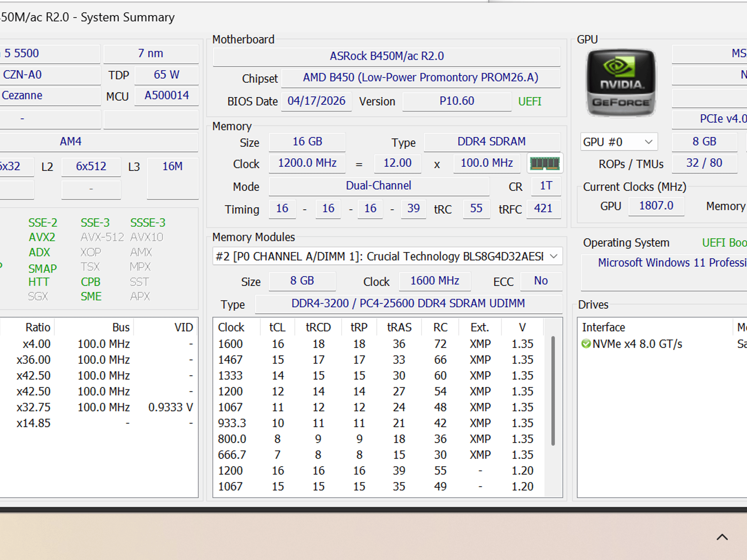Click the SME feature label
The image size is (747, 560).
pyautogui.click(x=91, y=296)
